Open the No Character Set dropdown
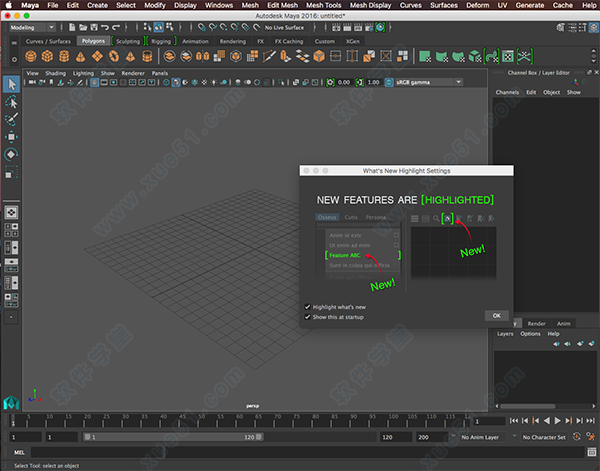The image size is (600, 471). tap(545, 437)
